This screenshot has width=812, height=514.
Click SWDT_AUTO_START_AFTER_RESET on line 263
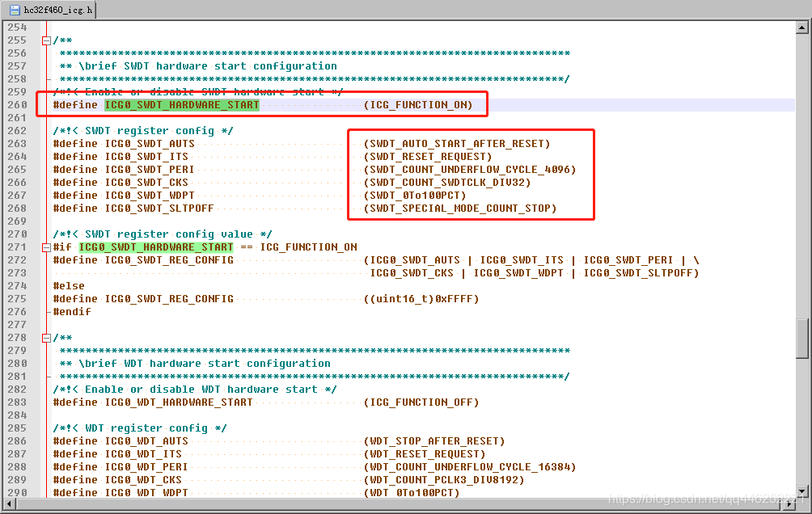pyautogui.click(x=456, y=144)
